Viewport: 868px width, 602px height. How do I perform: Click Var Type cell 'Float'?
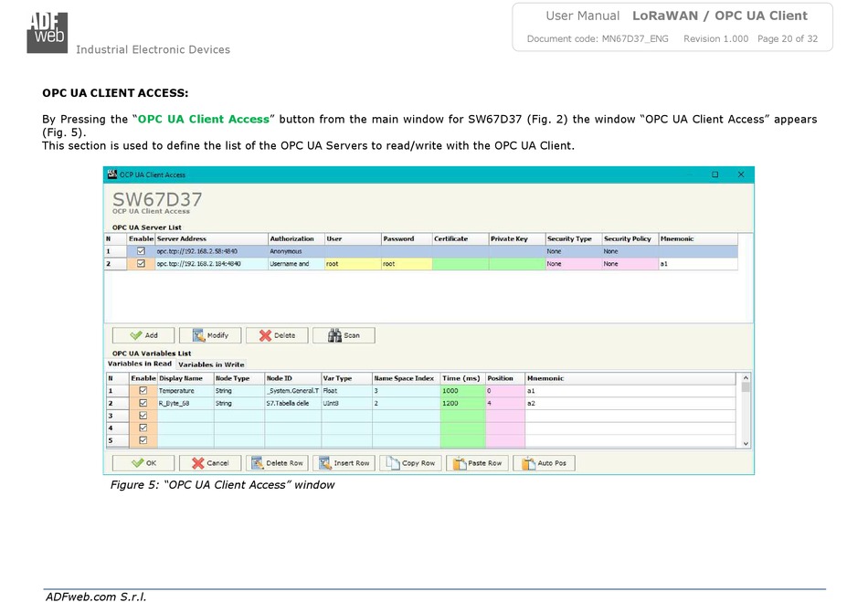[347, 391]
